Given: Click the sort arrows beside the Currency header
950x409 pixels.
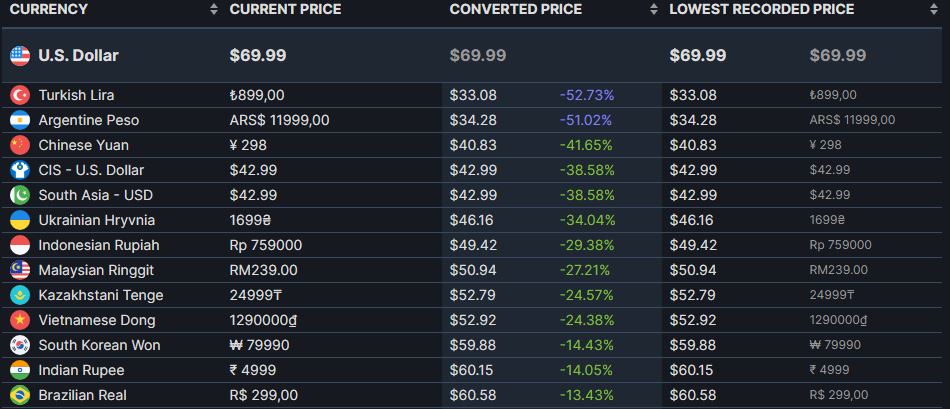Looking at the screenshot, I should pyautogui.click(x=214, y=10).
